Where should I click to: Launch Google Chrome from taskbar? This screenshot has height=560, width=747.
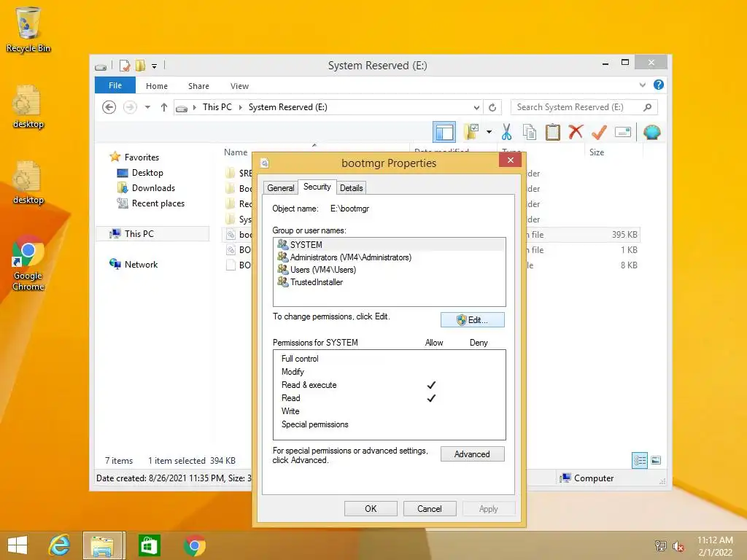point(194,545)
